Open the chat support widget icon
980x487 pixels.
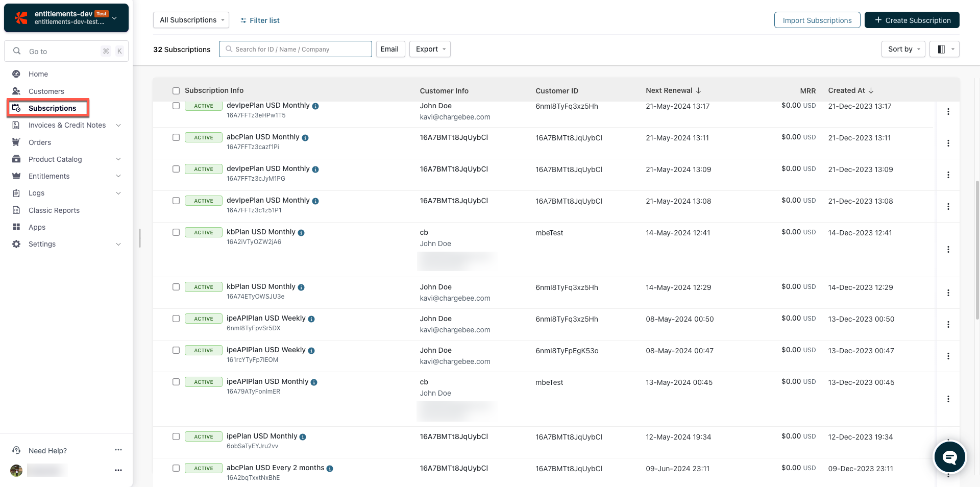pos(949,457)
